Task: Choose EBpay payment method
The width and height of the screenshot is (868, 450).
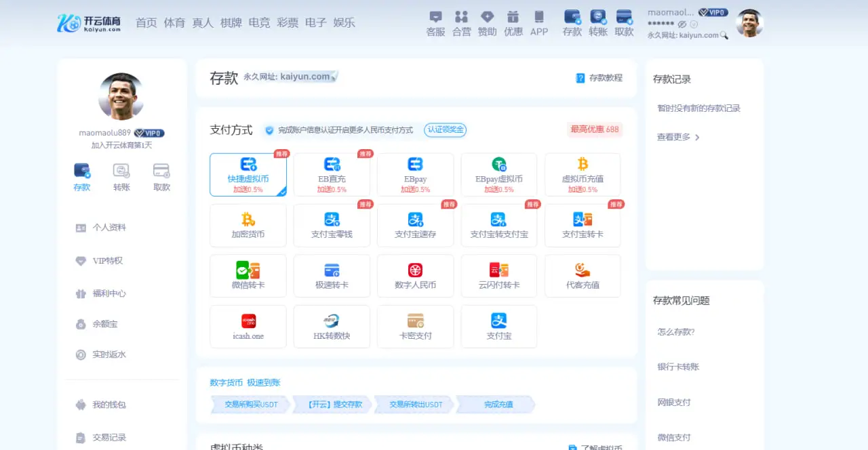Action: point(415,175)
